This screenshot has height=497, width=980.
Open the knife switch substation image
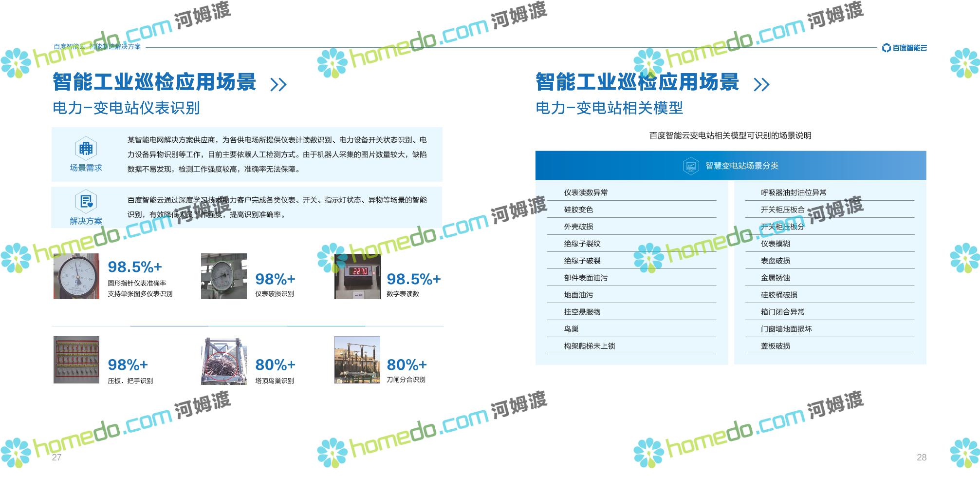pyautogui.click(x=357, y=360)
